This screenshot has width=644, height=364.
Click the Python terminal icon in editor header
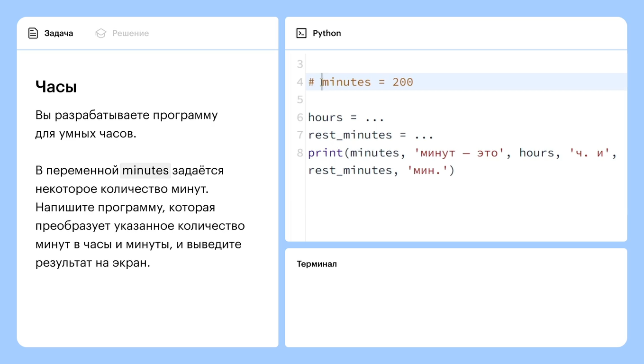click(300, 33)
